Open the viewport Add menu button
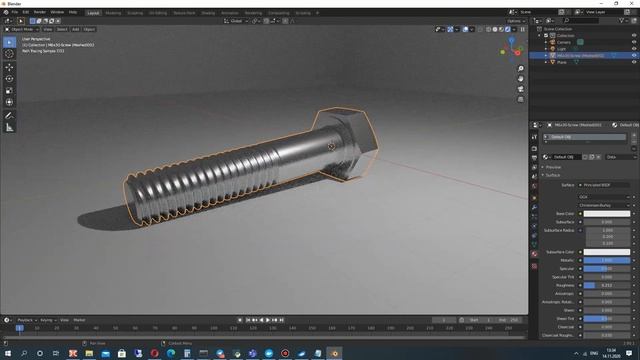The image size is (640, 360). pyautogui.click(x=76, y=29)
